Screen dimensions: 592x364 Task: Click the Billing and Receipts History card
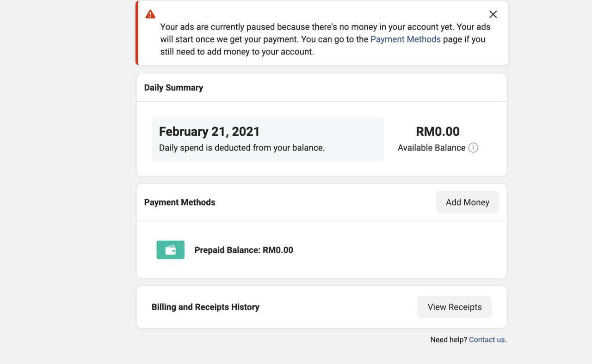[322, 307]
